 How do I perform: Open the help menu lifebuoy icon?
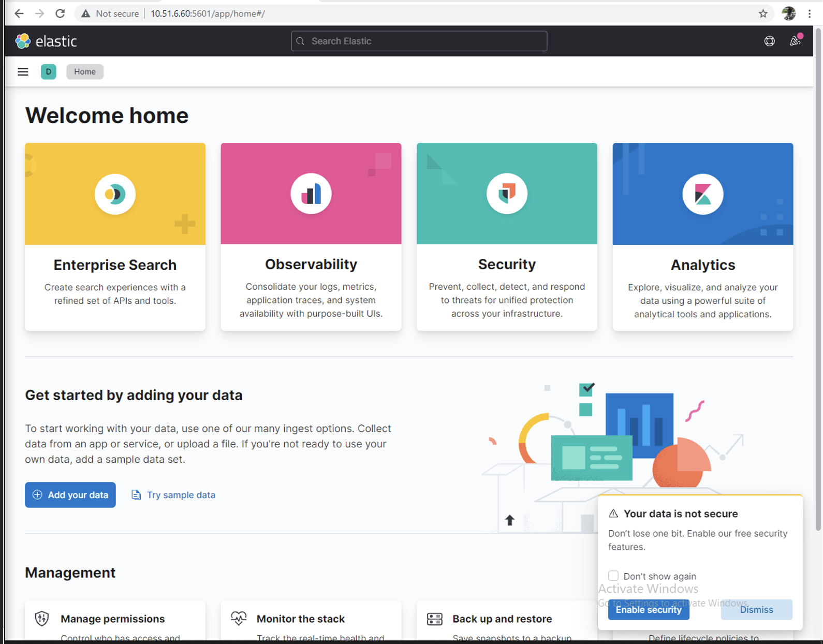[770, 41]
